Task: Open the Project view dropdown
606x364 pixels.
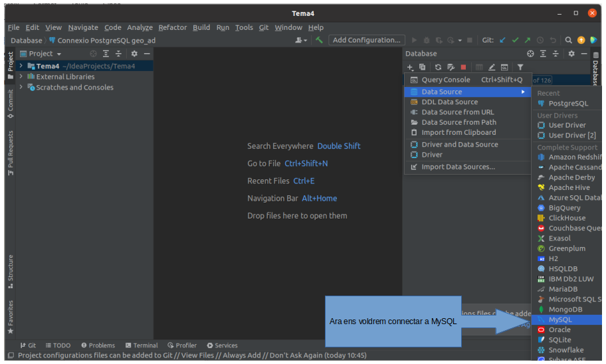Action: [41, 54]
